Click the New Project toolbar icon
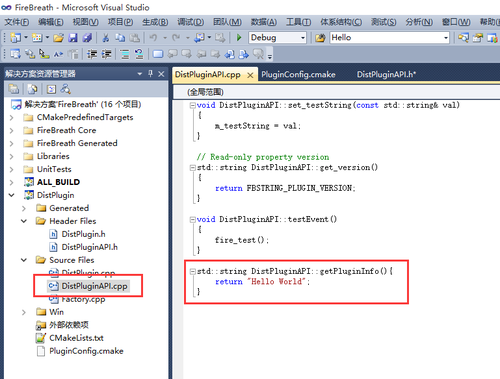 tap(15, 38)
